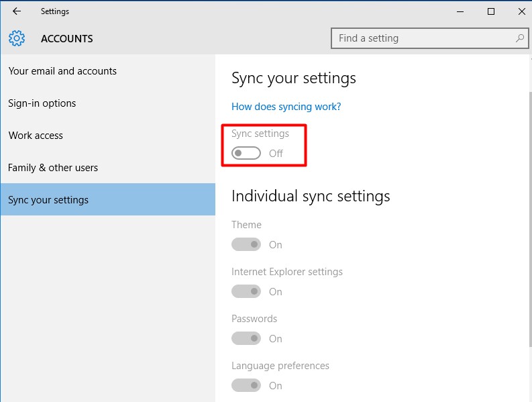Open the How does syncing work link
This screenshot has height=402, width=532.
click(286, 107)
